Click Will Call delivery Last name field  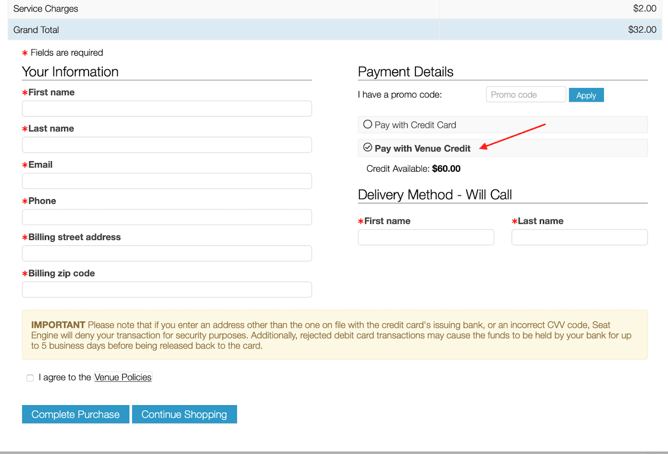click(579, 237)
